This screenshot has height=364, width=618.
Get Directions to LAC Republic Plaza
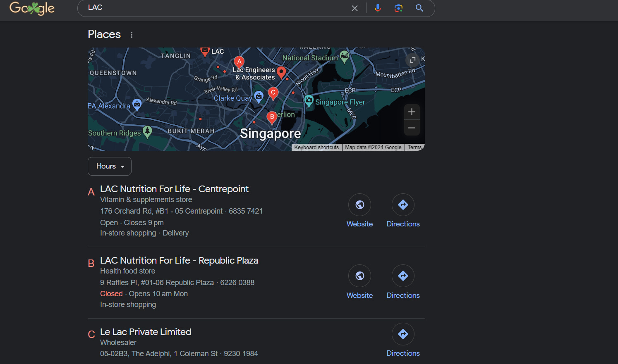(403, 283)
